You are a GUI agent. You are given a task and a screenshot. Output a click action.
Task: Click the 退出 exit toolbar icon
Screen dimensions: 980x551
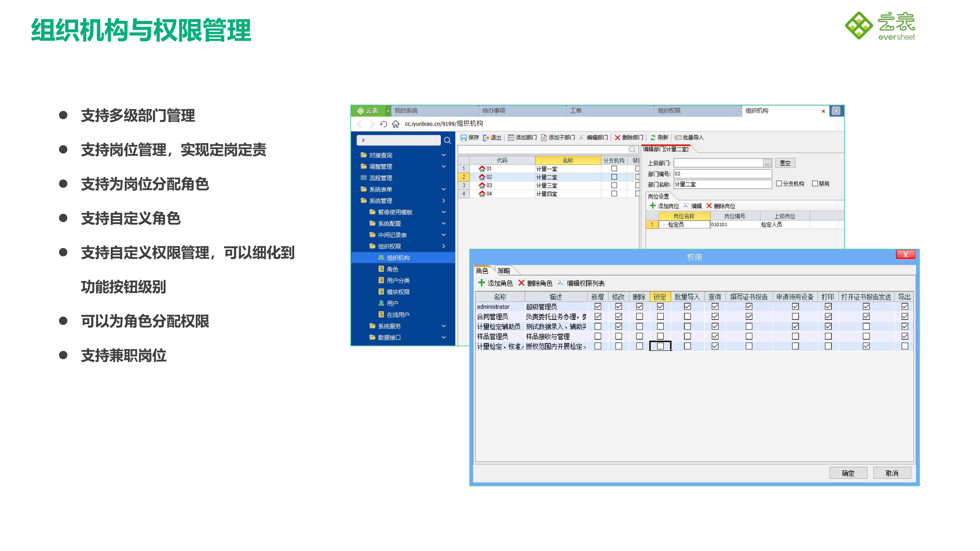(486, 138)
